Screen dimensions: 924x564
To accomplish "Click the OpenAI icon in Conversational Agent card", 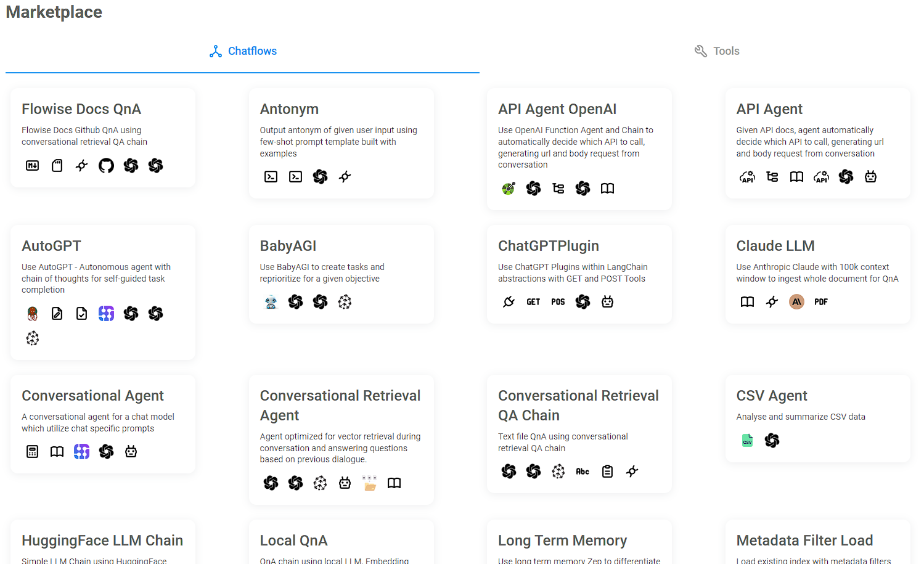I will pos(107,452).
